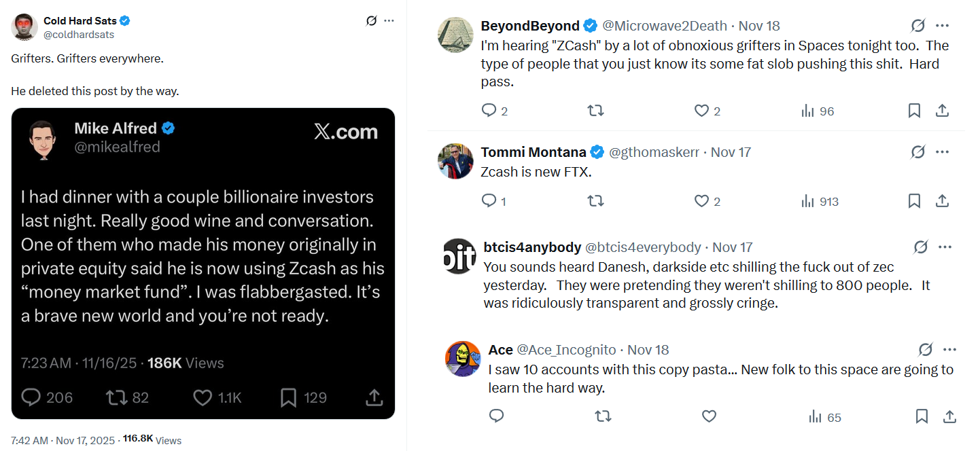Reply to BeyondBeyond's tweet
The image size is (980, 451).
489,110
